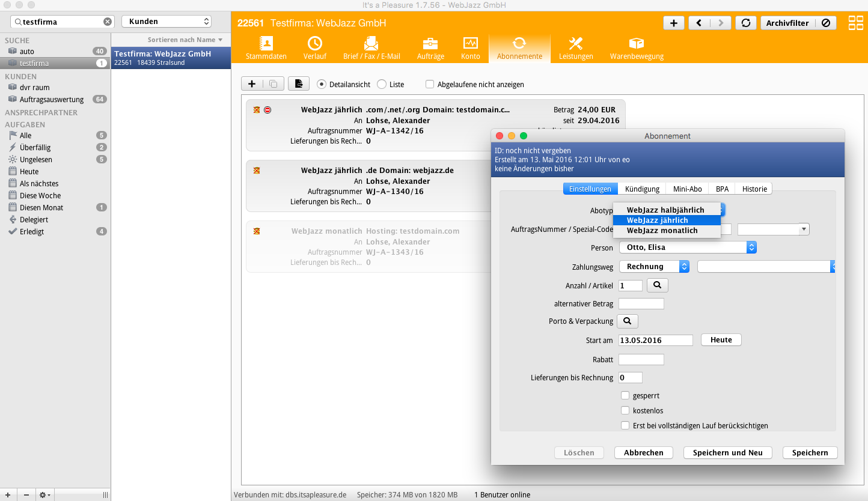Open the Person dropdown Otto, Elisa
The image size is (868, 501).
(687, 247)
